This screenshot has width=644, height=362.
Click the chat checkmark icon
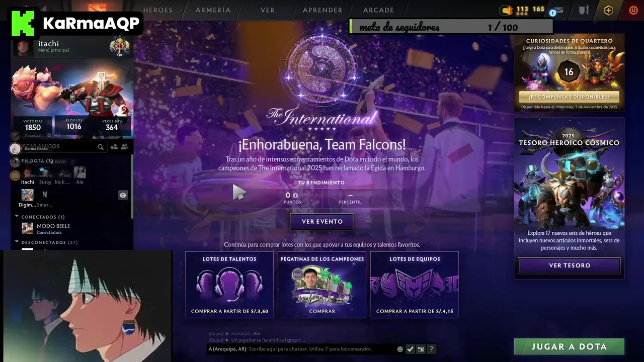click(x=410, y=349)
